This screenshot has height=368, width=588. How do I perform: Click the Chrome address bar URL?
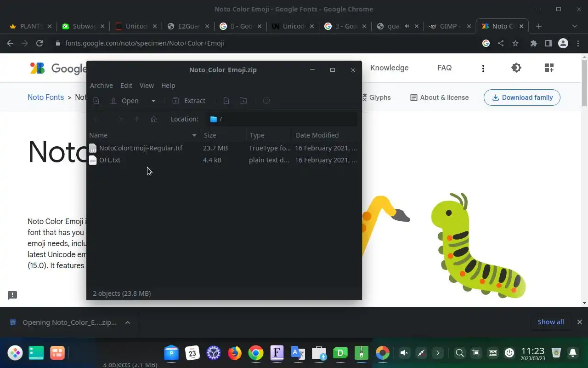click(x=144, y=43)
